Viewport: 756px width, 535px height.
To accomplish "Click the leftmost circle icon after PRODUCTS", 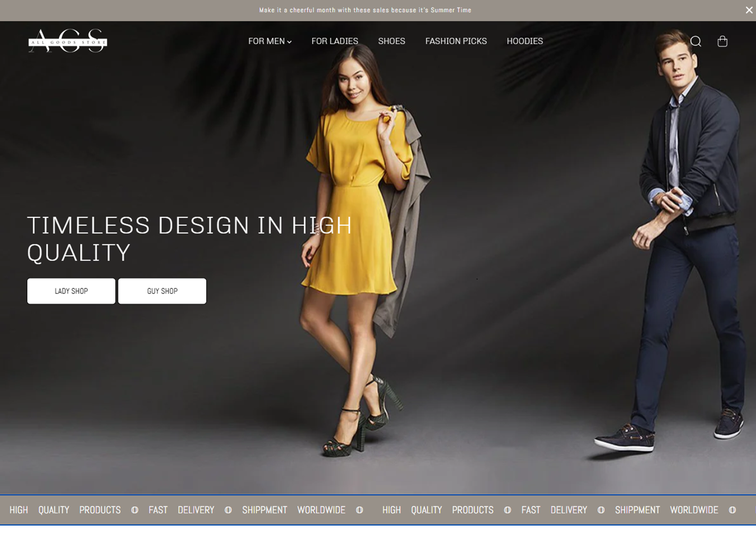I will coord(135,510).
